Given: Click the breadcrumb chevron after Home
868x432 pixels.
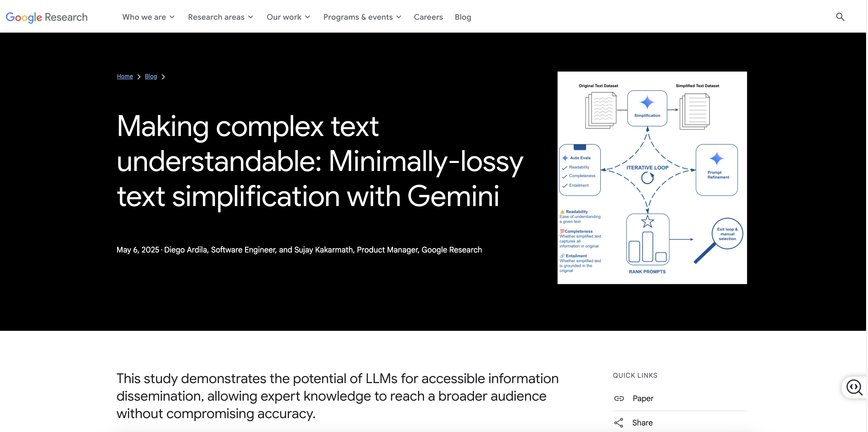Looking at the screenshot, I should click(x=139, y=77).
